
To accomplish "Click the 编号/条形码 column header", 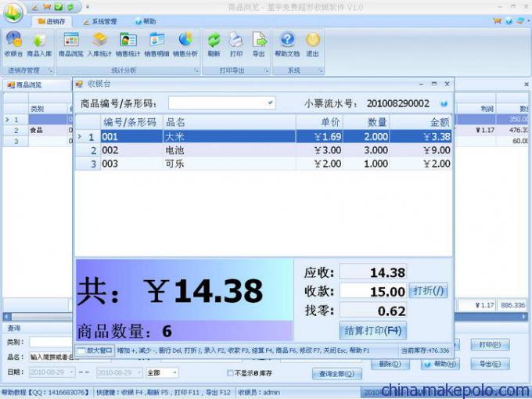I will coord(131,122).
